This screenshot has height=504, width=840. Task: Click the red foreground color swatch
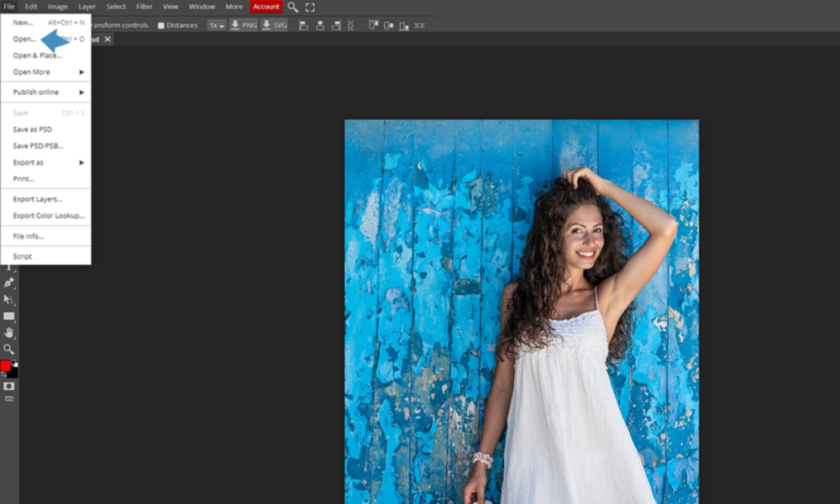tap(5, 366)
